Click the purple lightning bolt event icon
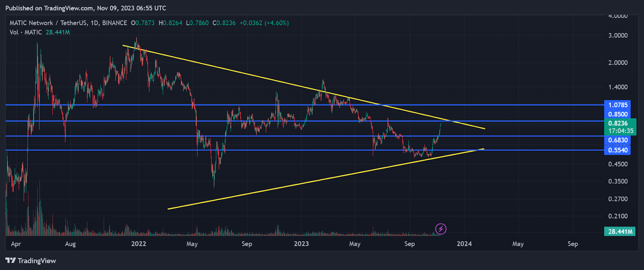The width and height of the screenshot is (644, 270). 441,229
